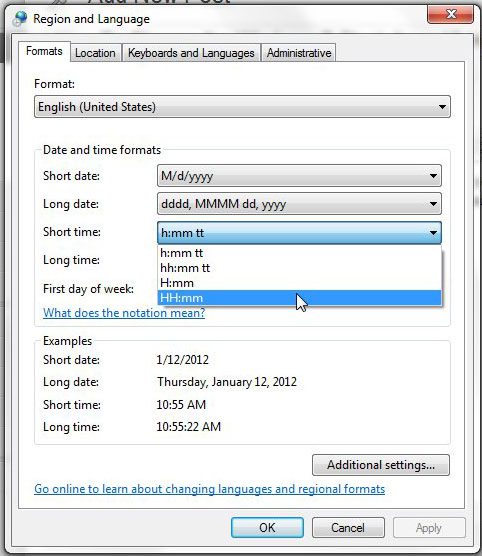Select the highlighted HH:mm option
Image resolution: width=482 pixels, height=556 pixels.
(299, 298)
